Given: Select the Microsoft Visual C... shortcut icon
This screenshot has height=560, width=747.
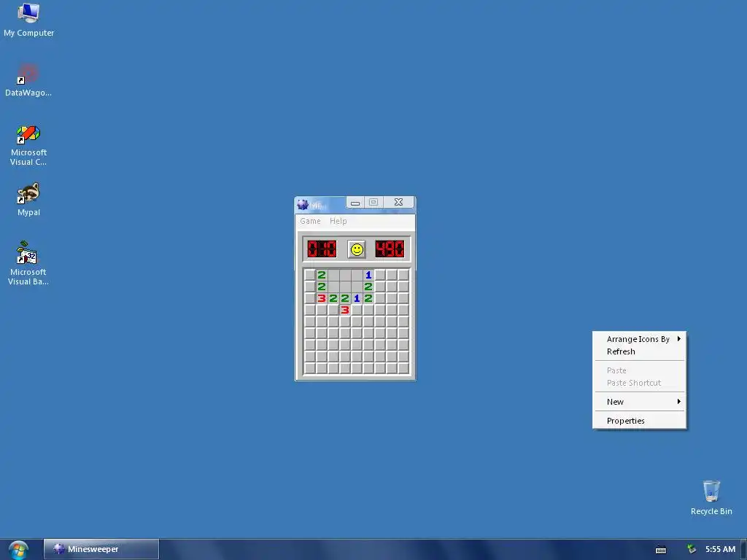Looking at the screenshot, I should (x=28, y=145).
